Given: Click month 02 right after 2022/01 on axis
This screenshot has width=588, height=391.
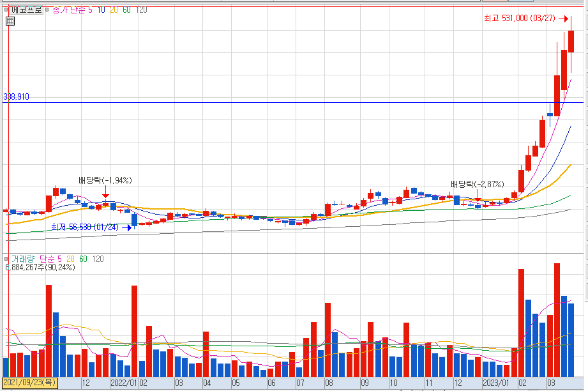Looking at the screenshot, I should (x=143, y=383).
